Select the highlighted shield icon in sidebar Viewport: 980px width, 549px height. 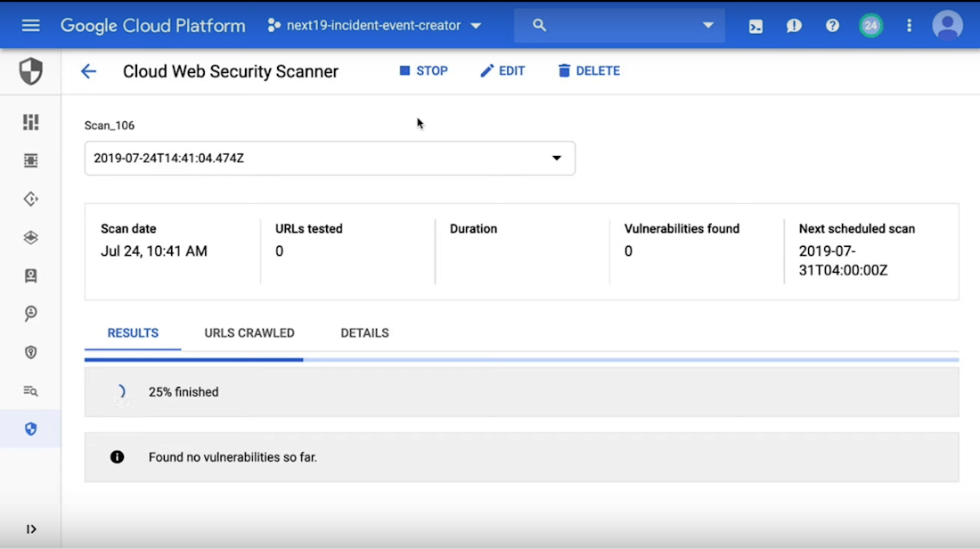pyautogui.click(x=31, y=429)
